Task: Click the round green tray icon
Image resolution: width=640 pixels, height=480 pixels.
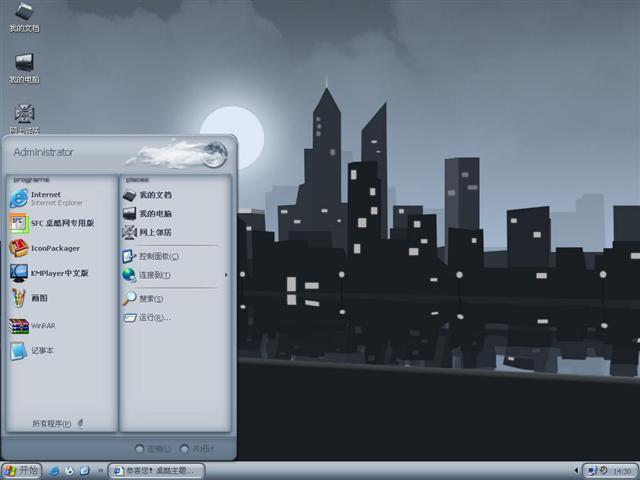Action: pos(604,470)
